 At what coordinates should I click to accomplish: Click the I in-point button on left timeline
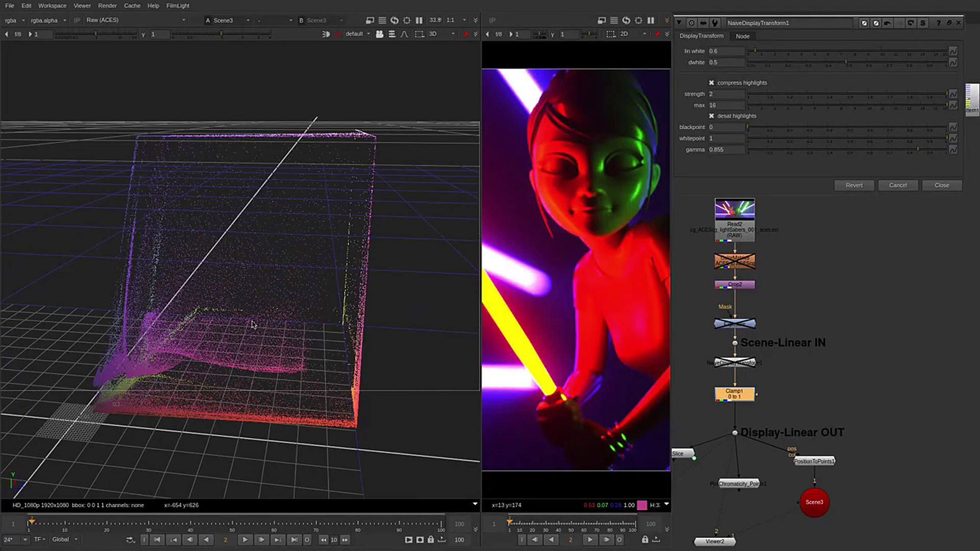144,540
